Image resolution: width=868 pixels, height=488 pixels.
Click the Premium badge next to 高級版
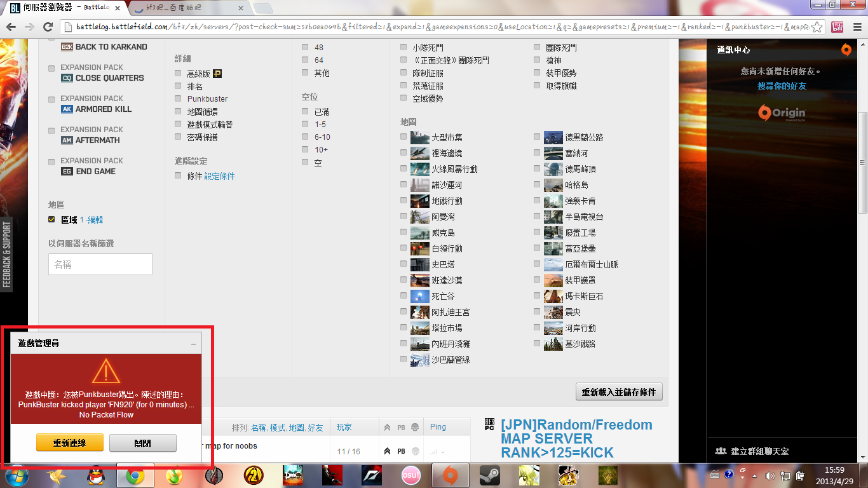tap(217, 74)
